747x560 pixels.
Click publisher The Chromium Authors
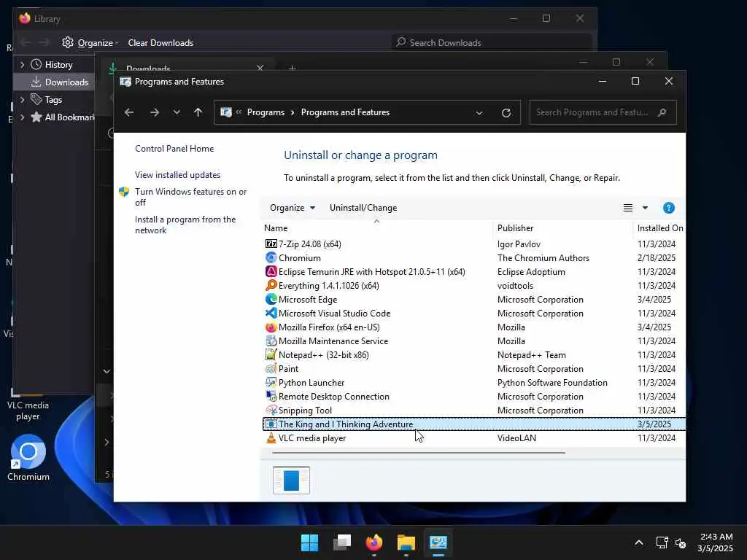543,257
